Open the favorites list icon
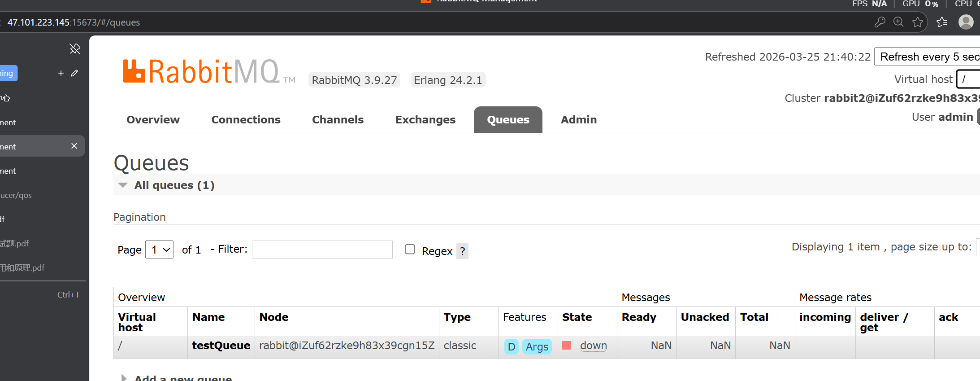 tap(942, 22)
